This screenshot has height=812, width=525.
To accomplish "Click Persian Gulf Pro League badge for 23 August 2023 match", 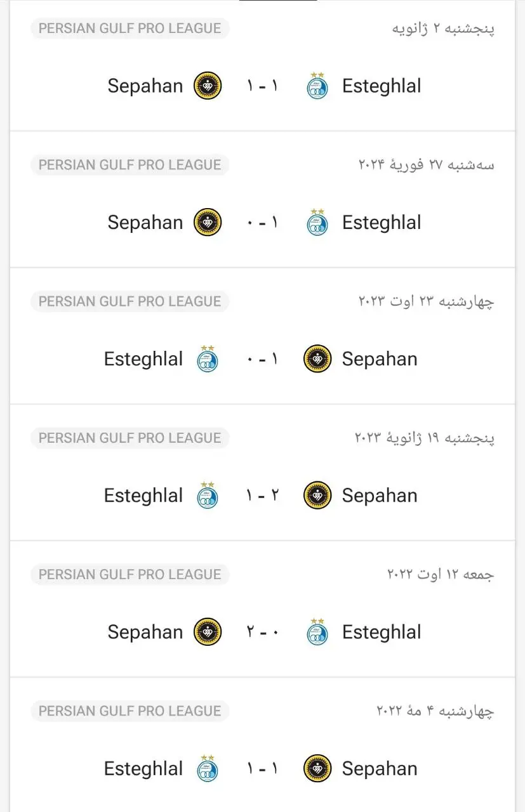I will pos(130,301).
